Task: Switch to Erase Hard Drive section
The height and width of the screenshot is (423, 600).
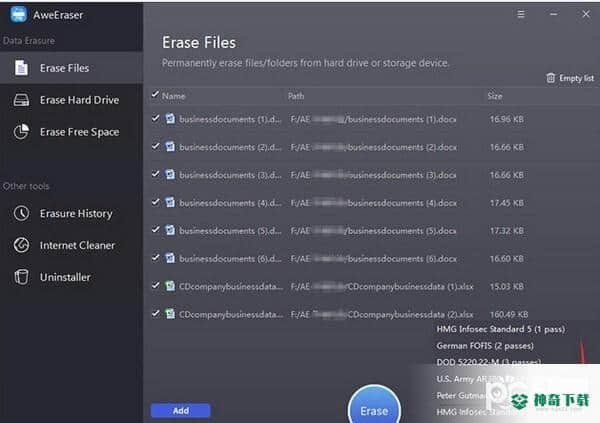Action: [72, 100]
